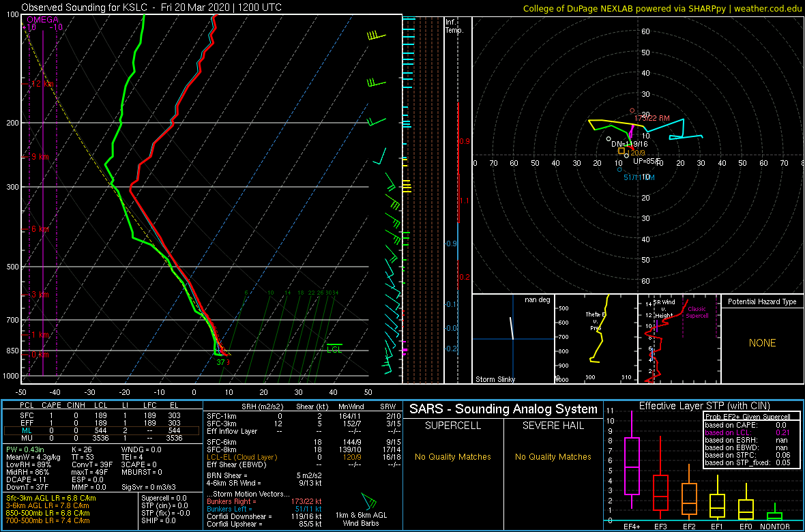Screen dimensions: 805x532
Task: Click 700-500mb LR = 7.4 C/km
Action: pyautogui.click(x=47, y=520)
